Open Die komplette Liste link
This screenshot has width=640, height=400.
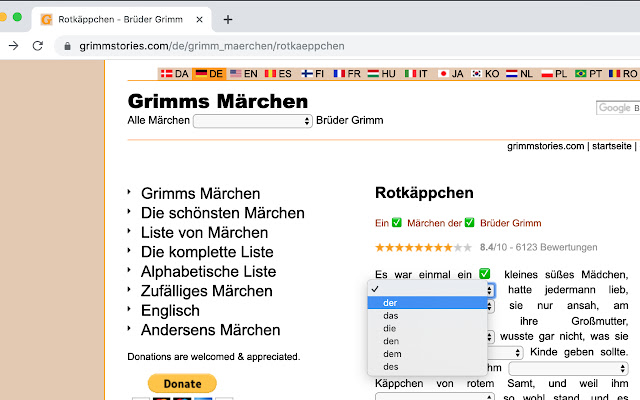[x=207, y=252]
